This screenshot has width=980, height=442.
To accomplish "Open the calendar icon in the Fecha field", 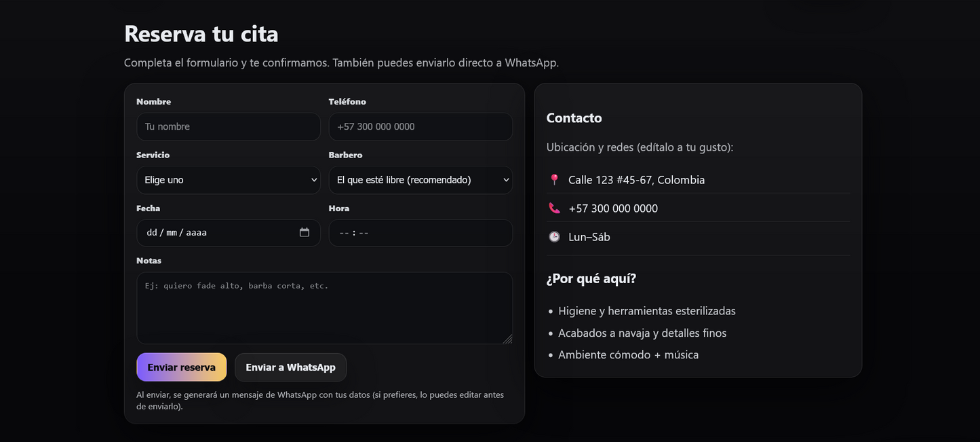I will coord(305,232).
